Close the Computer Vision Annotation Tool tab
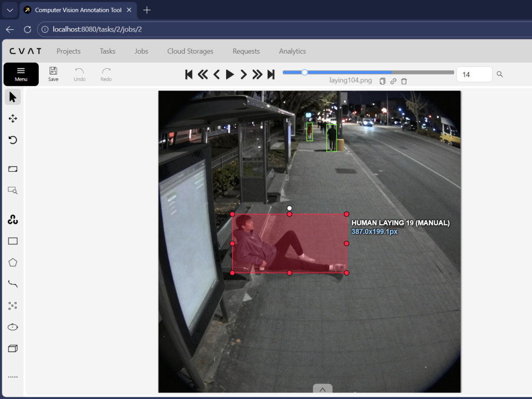The width and height of the screenshot is (532, 399). 129,10
